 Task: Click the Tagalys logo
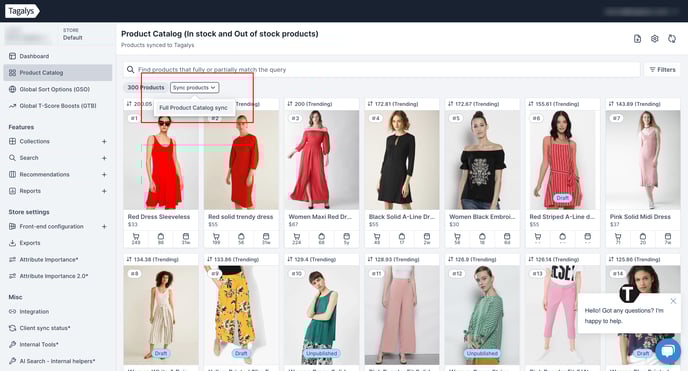click(22, 11)
